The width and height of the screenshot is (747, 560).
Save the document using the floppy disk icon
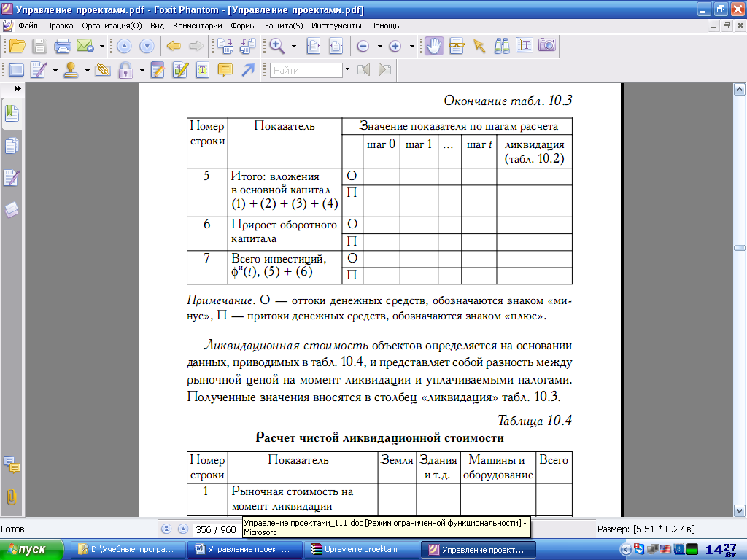tap(39, 46)
